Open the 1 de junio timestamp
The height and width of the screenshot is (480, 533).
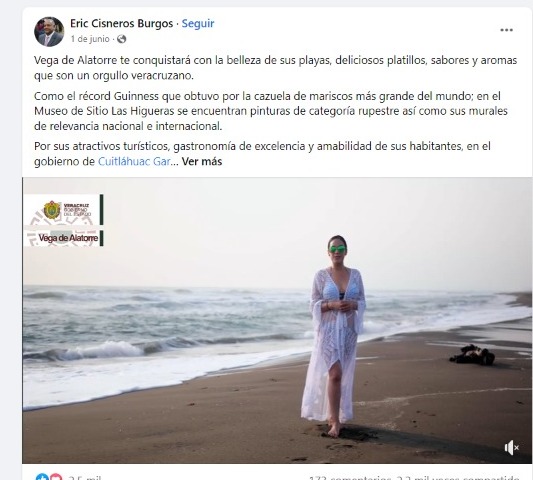pos(90,39)
